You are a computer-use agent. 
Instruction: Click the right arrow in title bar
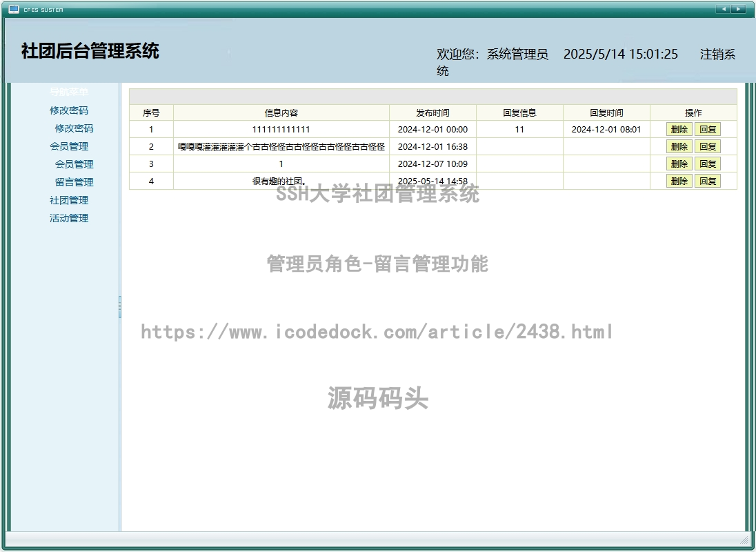738,9
